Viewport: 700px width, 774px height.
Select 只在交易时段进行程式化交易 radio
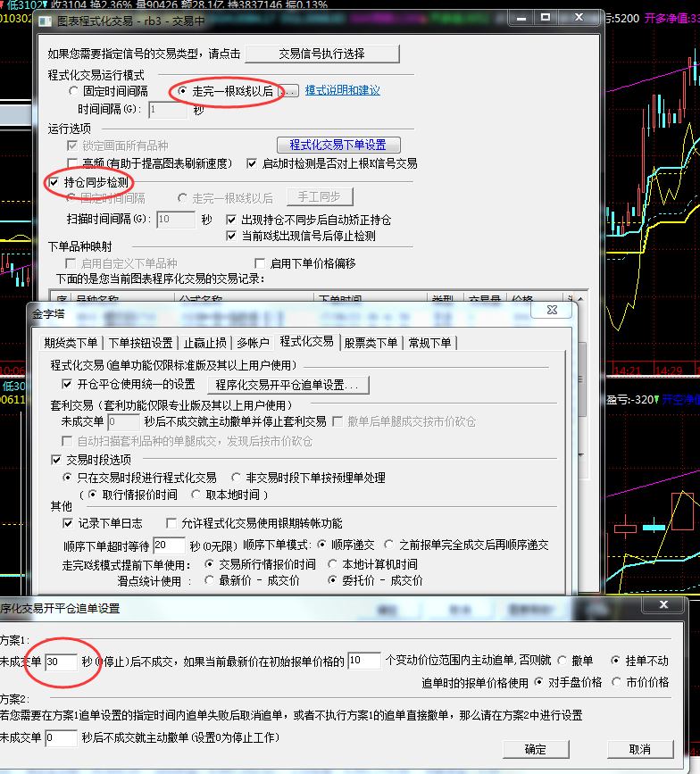[x=67, y=478]
